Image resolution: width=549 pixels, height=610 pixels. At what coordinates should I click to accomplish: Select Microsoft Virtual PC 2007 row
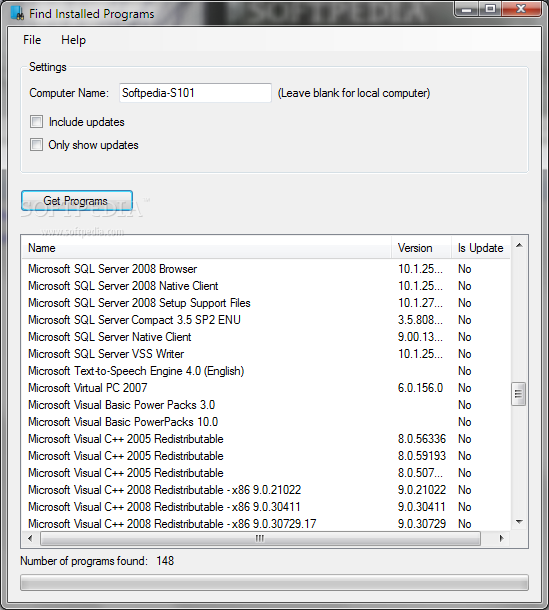[266, 388]
